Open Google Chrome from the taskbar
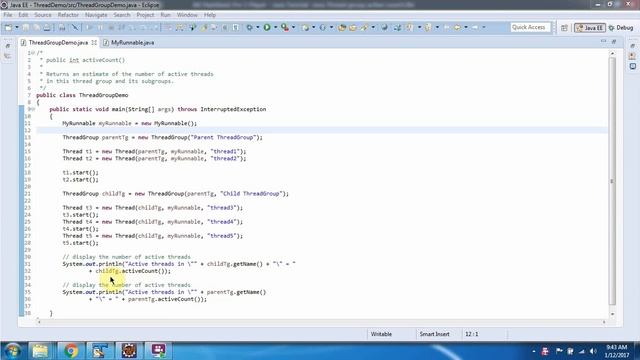The height and width of the screenshot is (360, 640). click(x=71, y=351)
